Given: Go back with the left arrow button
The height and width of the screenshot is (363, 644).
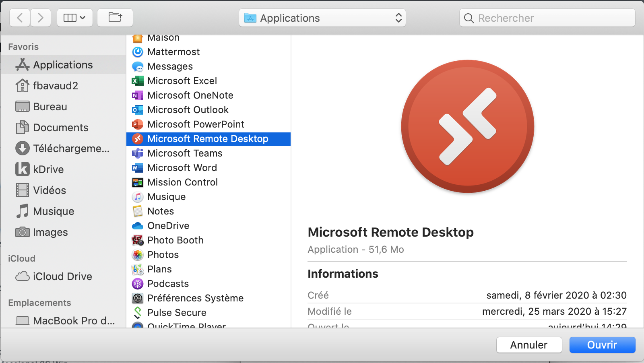Looking at the screenshot, I should (x=20, y=18).
